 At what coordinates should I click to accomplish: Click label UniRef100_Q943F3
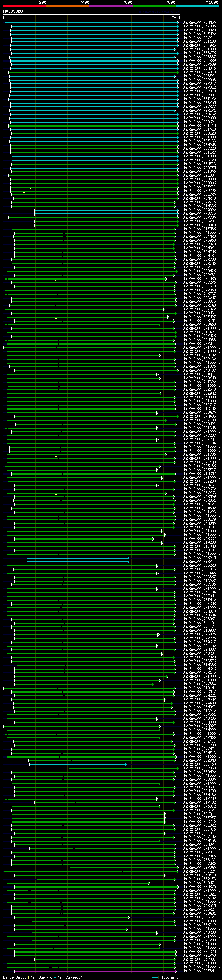tap(199, 72)
